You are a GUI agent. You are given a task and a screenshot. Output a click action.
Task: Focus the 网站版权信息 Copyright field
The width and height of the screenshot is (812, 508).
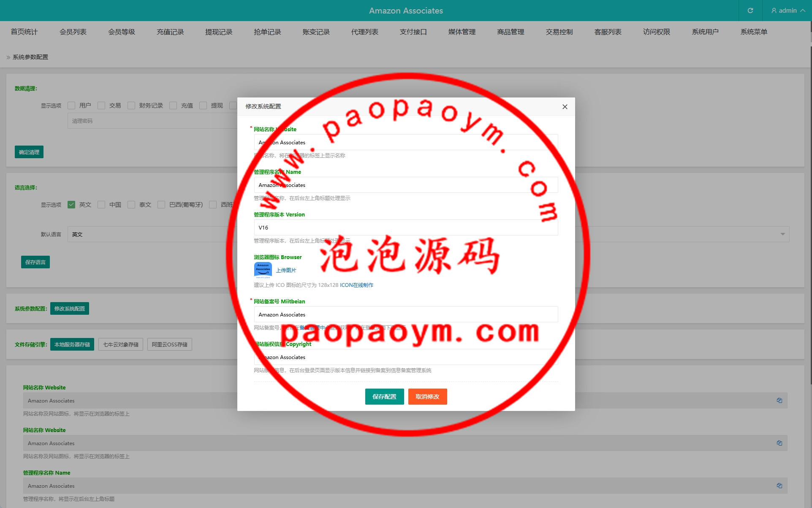pyautogui.click(x=406, y=357)
